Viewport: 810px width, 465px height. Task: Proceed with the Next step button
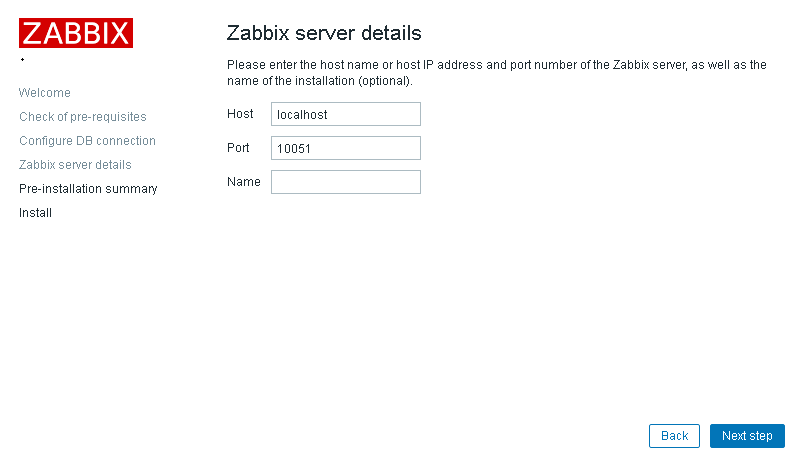[x=747, y=436]
